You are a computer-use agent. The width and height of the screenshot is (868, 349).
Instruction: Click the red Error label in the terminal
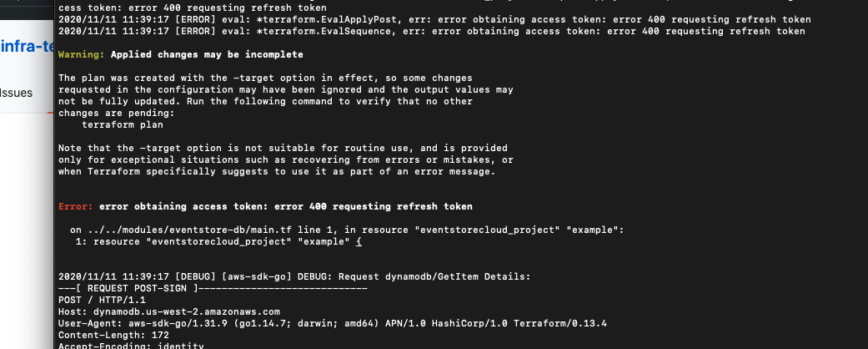click(x=76, y=206)
